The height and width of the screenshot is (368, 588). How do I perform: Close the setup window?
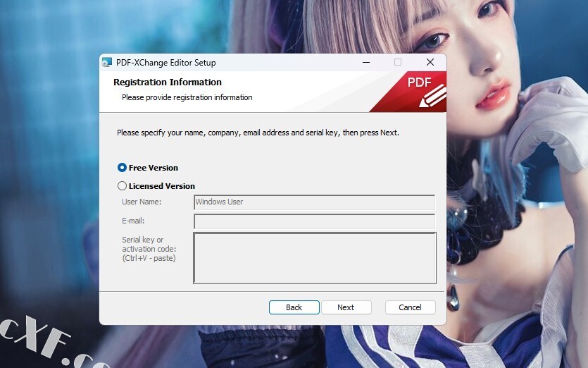pos(430,62)
